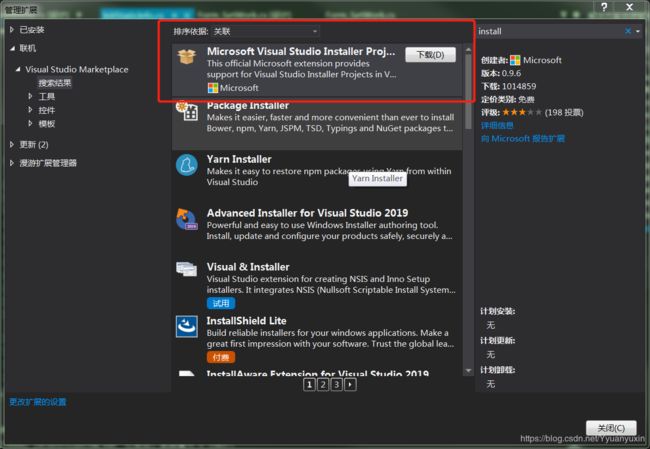Viewport: 650px width, 449px height.
Task: Click the 下载(D) download button
Action: tap(430, 55)
